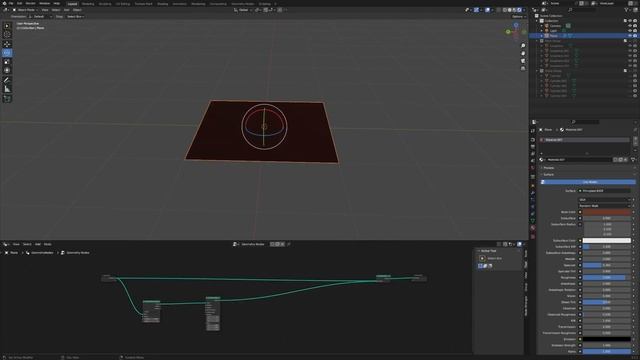Open the Modifiers wrench properties tab
This screenshot has width=640, height=360.
pos(533,193)
